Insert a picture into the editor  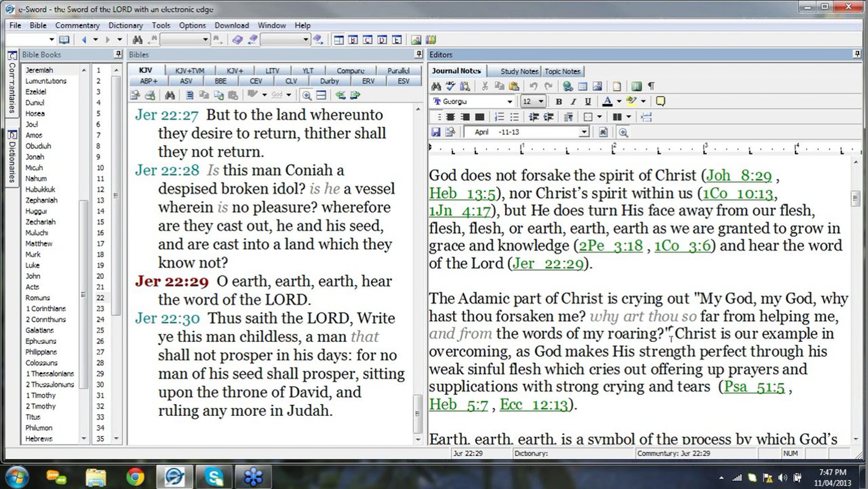pos(597,86)
